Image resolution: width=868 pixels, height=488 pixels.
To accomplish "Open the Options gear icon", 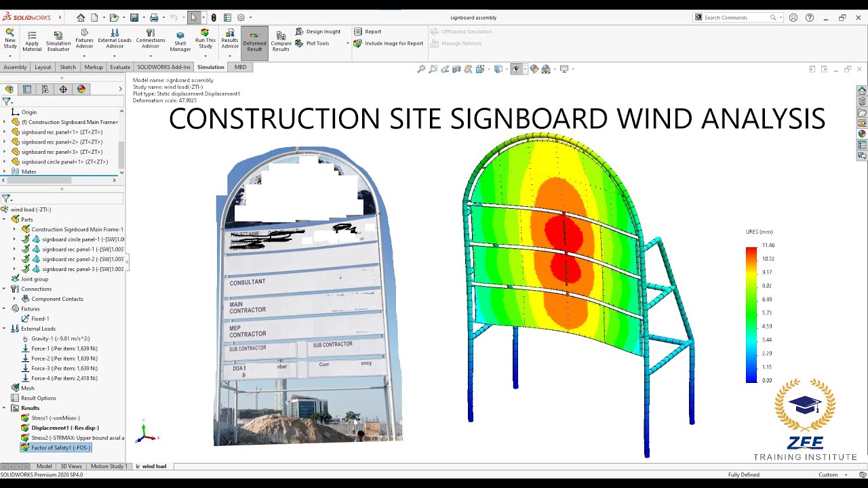I will tap(241, 18).
